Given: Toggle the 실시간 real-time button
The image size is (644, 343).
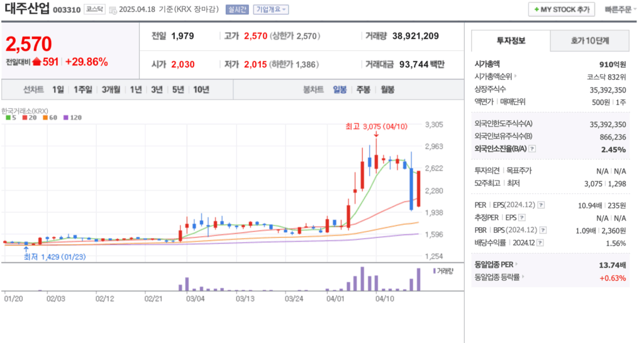Looking at the screenshot, I should (237, 9).
